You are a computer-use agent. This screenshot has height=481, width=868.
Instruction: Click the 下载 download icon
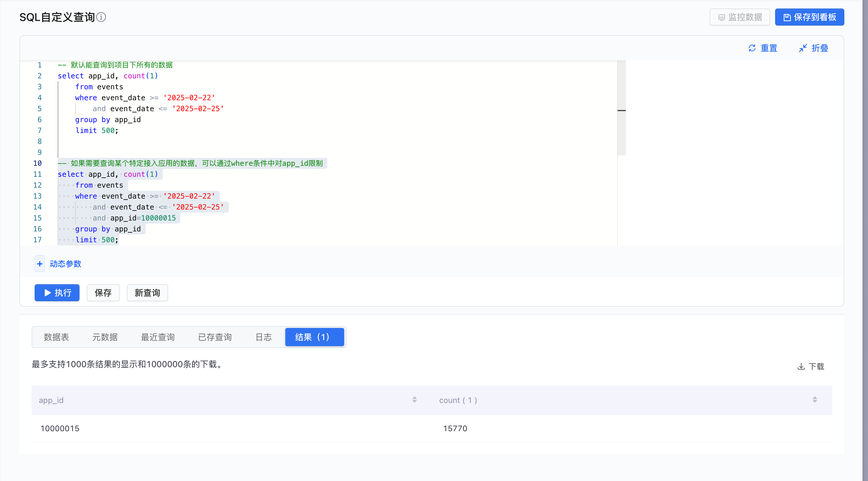[x=801, y=367]
